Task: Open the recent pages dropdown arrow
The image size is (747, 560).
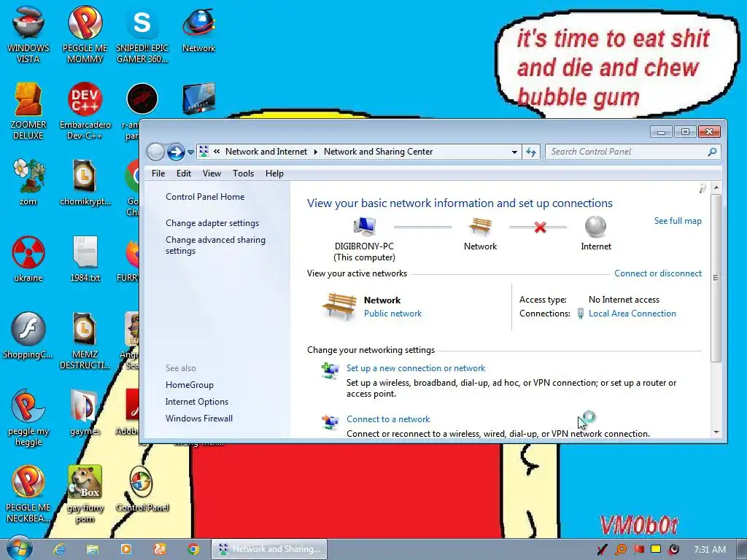Action: point(190,152)
